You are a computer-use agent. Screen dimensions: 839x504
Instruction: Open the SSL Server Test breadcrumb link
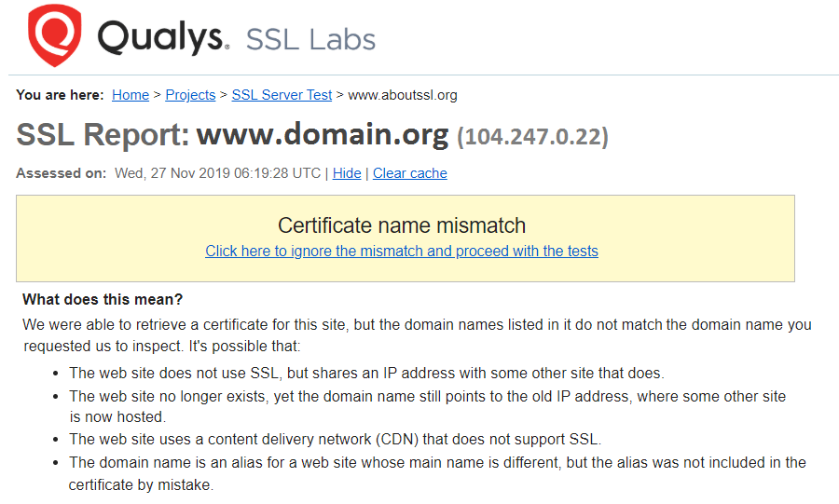click(x=282, y=95)
